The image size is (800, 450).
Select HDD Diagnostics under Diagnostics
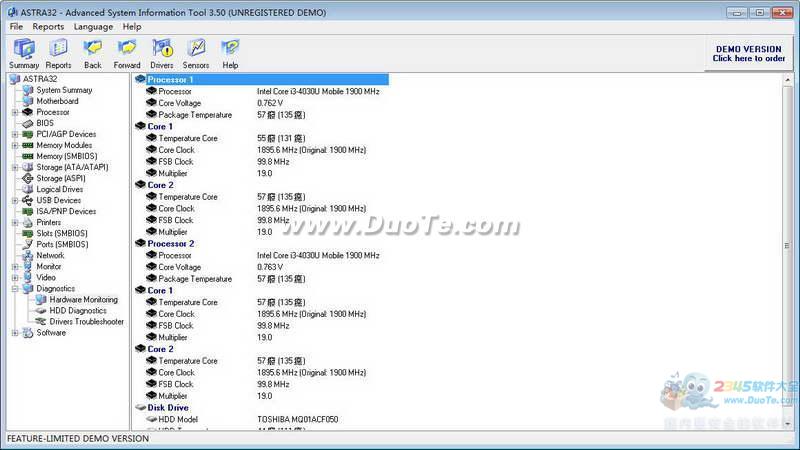(78, 311)
